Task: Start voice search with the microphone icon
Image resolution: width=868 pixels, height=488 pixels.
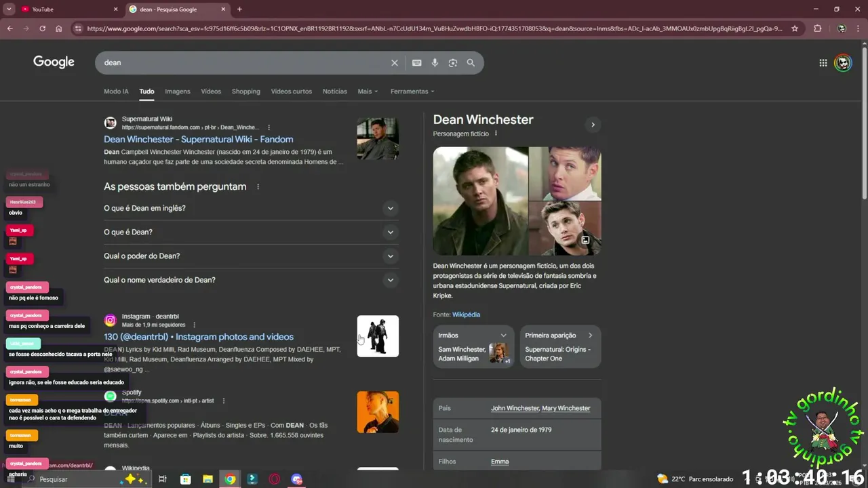Action: (435, 62)
